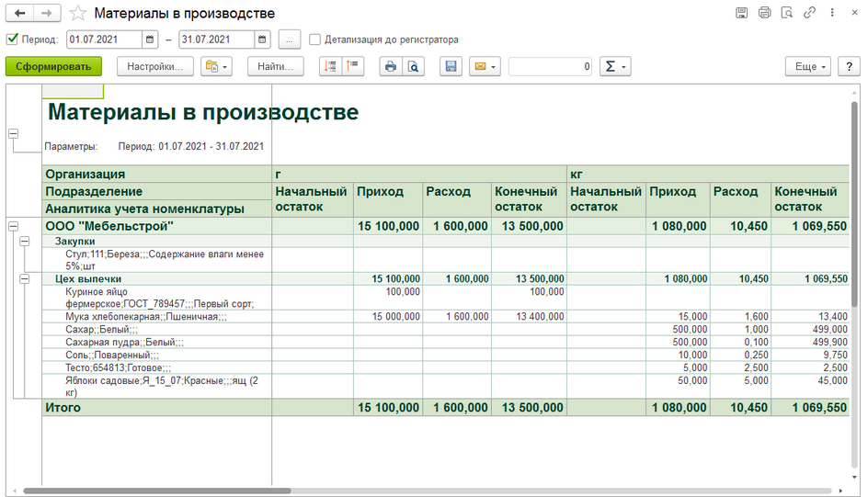Viewport: 868px width, 497px height.
Task: Click the vertical scrollbar thumb
Action: [855, 204]
